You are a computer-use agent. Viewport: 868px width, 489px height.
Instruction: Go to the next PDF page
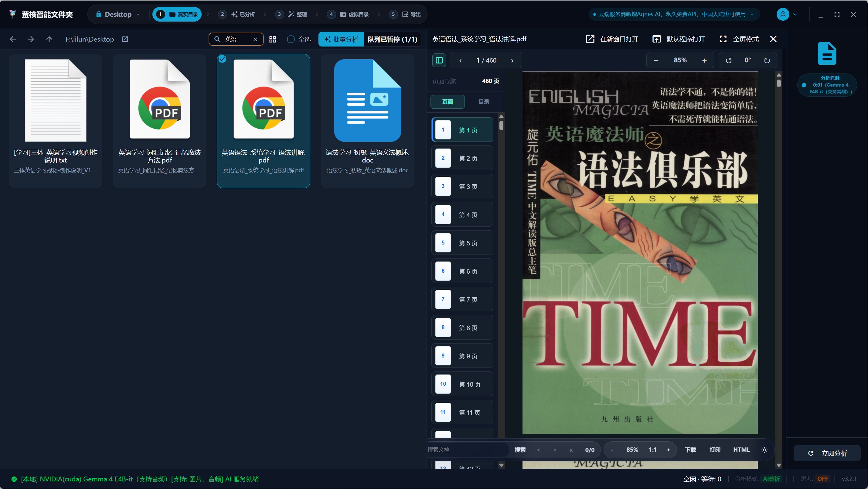[x=512, y=60]
